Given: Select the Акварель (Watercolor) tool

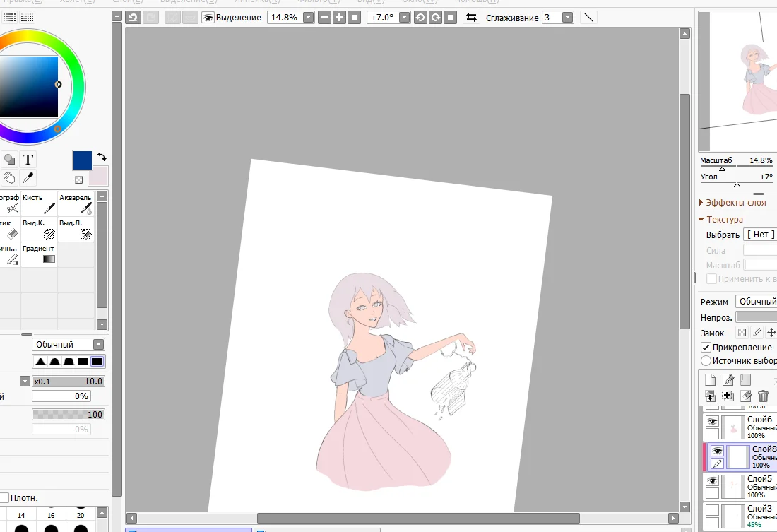Looking at the screenshot, I should [76, 204].
